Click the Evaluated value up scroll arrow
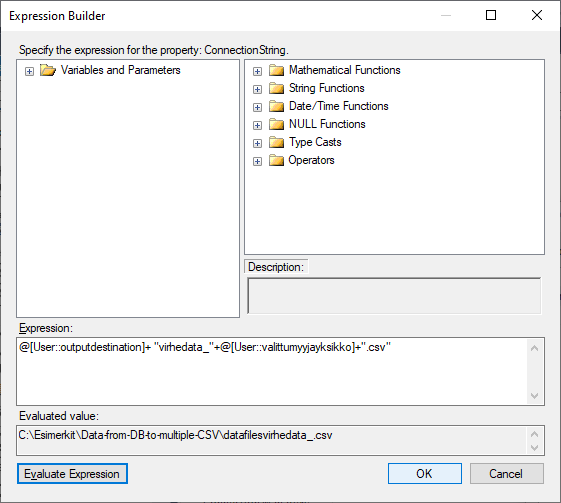 [535, 434]
